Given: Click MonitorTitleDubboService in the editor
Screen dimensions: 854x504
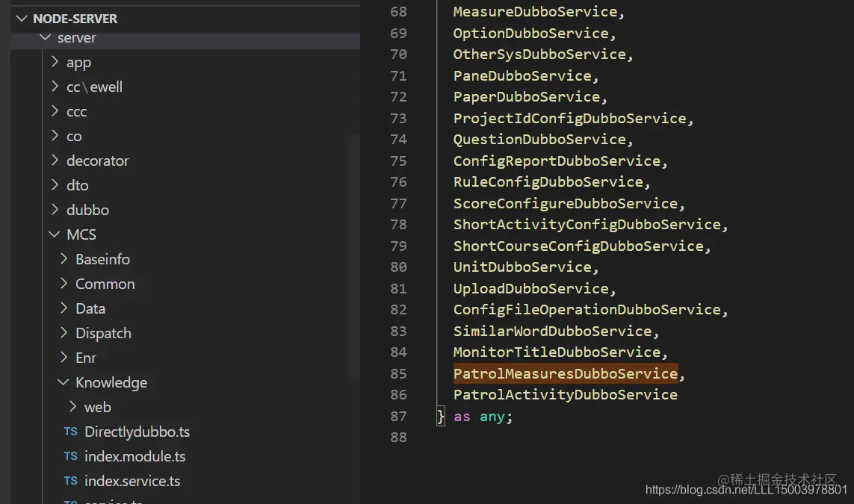Looking at the screenshot, I should tap(557, 352).
